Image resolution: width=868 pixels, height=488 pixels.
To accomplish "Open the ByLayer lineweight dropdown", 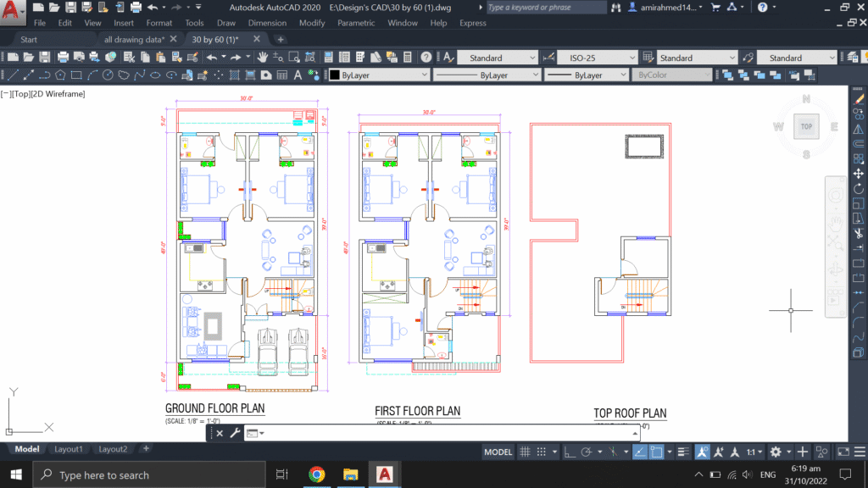I will (x=587, y=75).
